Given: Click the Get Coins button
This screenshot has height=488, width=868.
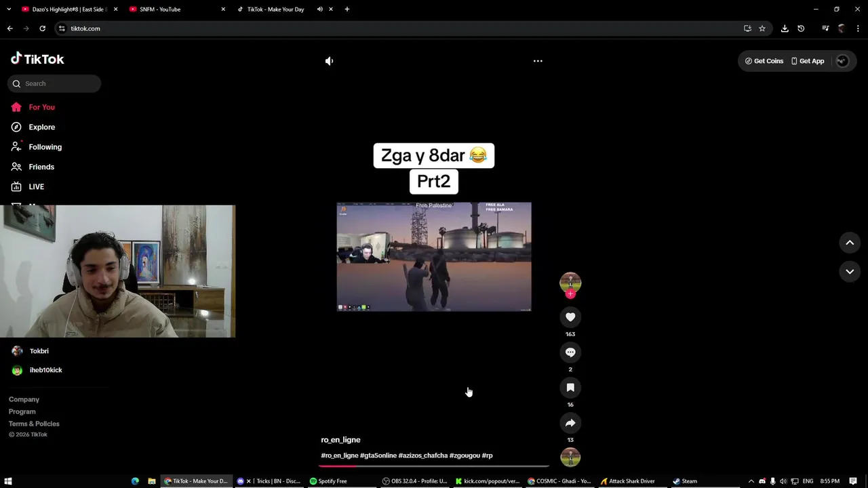Looking at the screenshot, I should (x=764, y=61).
